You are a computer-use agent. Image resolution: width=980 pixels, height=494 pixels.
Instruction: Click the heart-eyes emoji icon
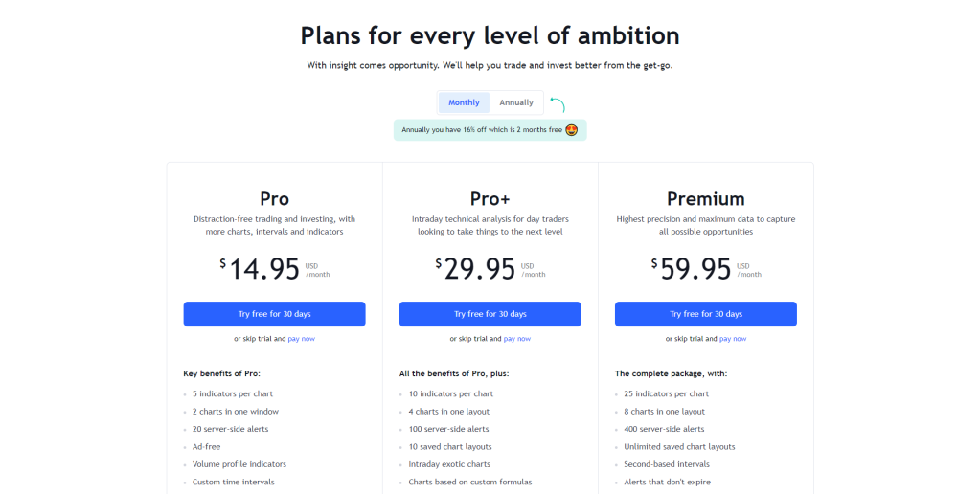click(571, 130)
